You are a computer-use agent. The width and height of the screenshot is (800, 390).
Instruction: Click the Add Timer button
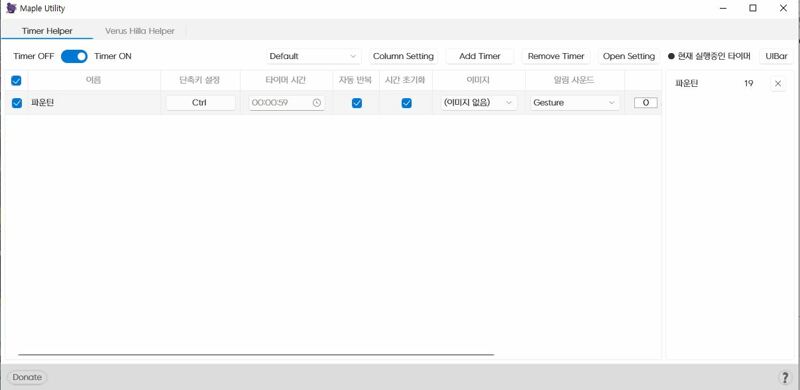[x=480, y=56]
